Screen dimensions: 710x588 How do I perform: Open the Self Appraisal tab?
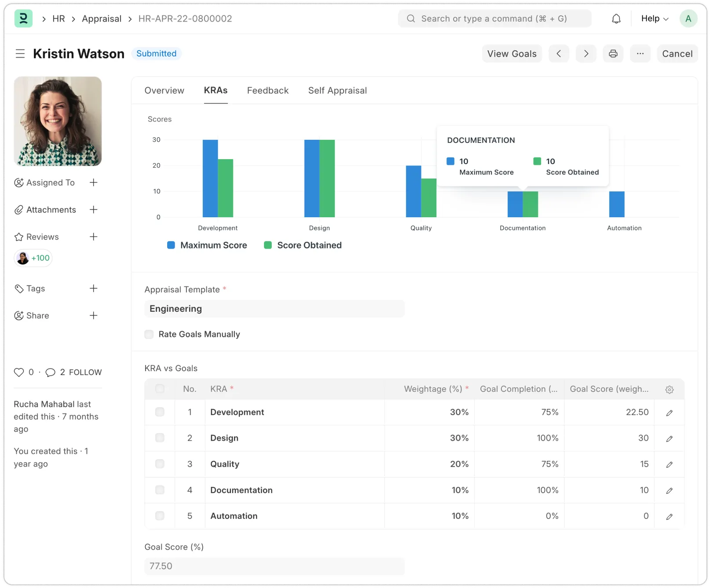[337, 91]
